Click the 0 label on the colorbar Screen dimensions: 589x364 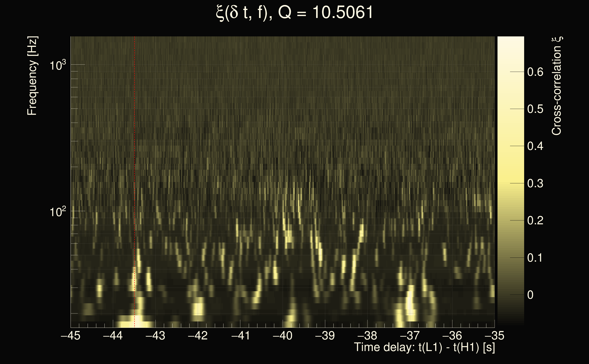point(530,295)
